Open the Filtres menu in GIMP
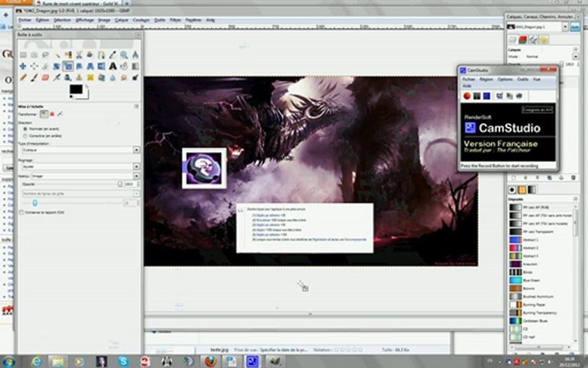This screenshot has height=368, width=588. (x=176, y=20)
